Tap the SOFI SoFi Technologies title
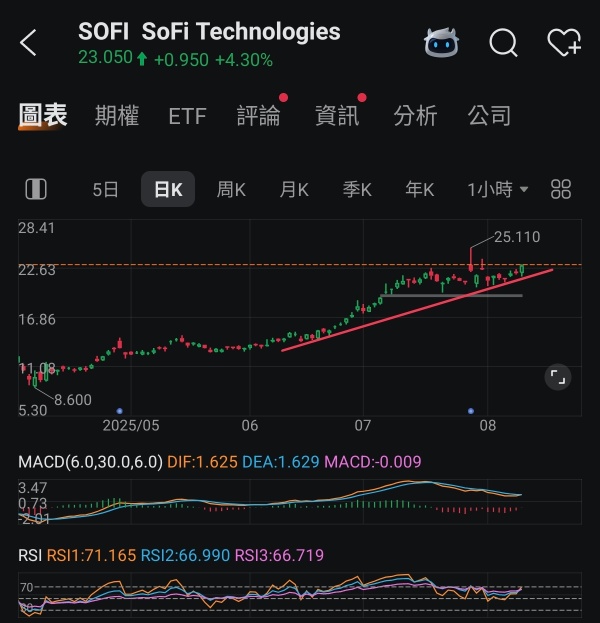 pos(209,31)
